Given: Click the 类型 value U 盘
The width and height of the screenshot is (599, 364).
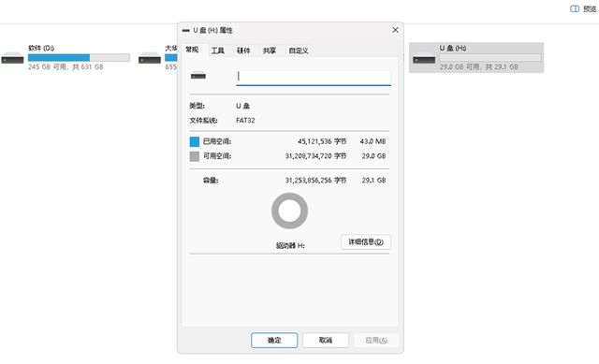Looking at the screenshot, I should [x=242, y=106].
